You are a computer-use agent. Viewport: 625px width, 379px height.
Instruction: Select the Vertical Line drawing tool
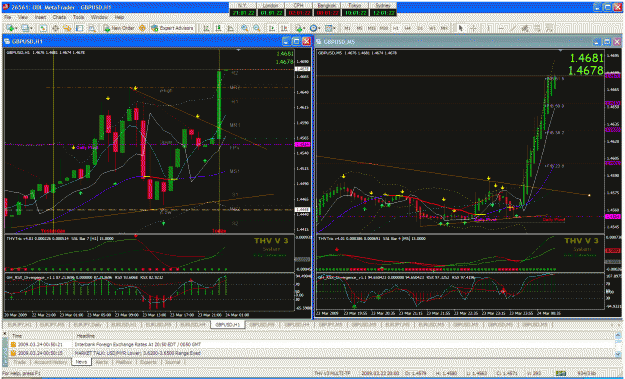[x=488, y=28]
